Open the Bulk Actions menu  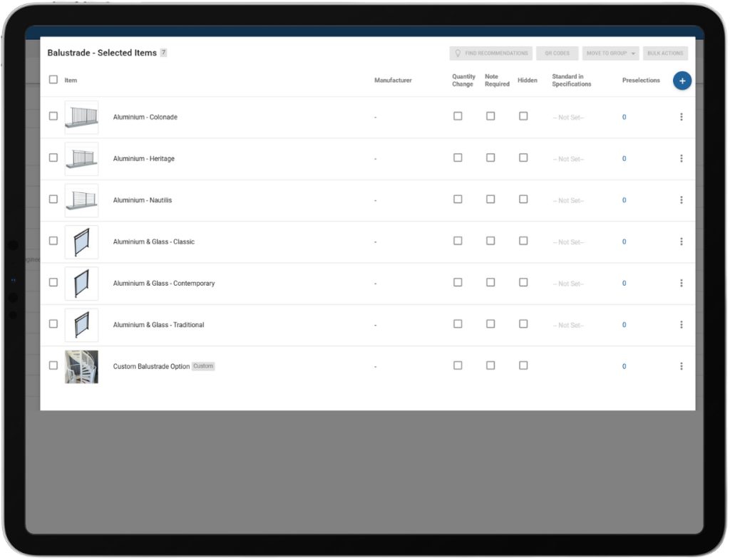(x=665, y=53)
